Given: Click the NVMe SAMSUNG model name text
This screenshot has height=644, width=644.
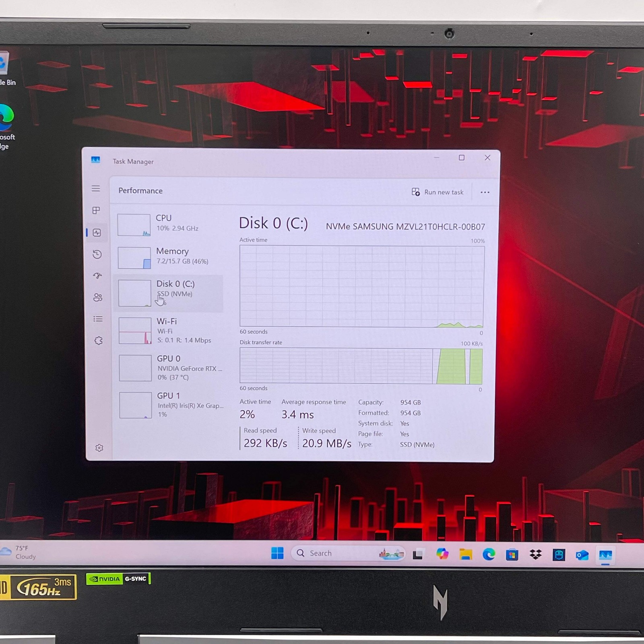Looking at the screenshot, I should pyautogui.click(x=405, y=227).
